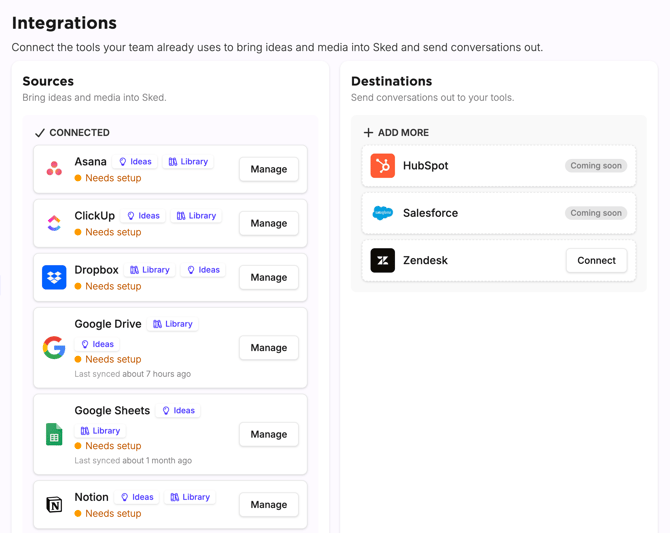Click the Needs setup status under Google Drive
The height and width of the screenshot is (533, 670).
pos(108,359)
